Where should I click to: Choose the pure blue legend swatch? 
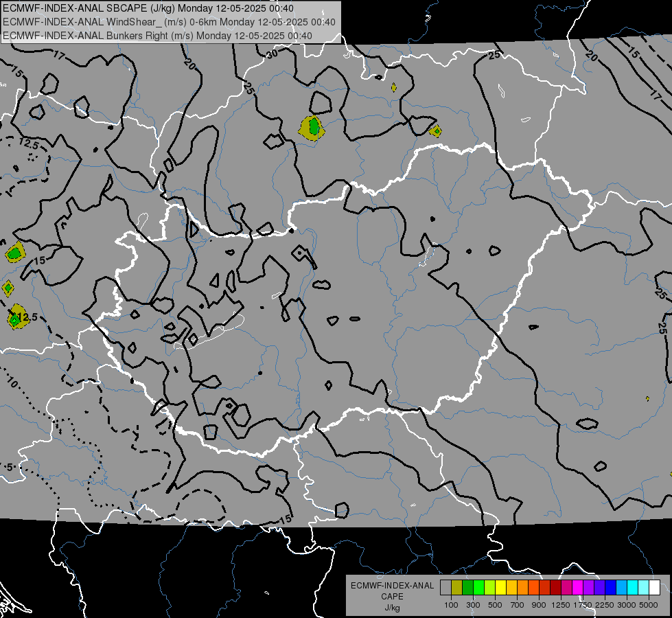pyautogui.click(x=611, y=587)
